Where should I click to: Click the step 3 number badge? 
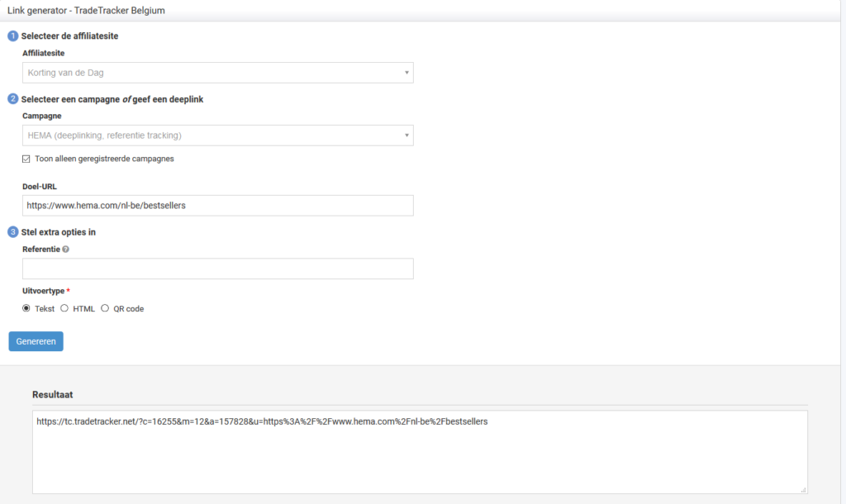point(12,232)
